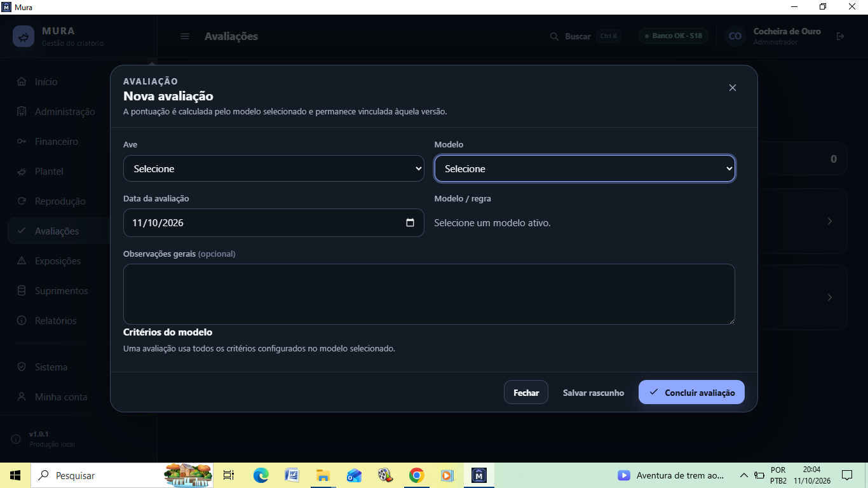This screenshot has height=488, width=868.
Task: Expand the Modelo dropdown
Action: click(585, 169)
